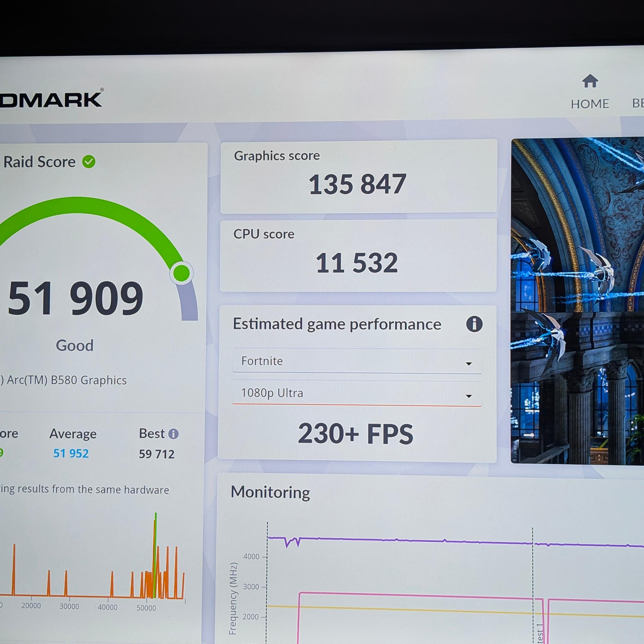Click the Monitoring section heading
The height and width of the screenshot is (644, 644).
(x=270, y=492)
